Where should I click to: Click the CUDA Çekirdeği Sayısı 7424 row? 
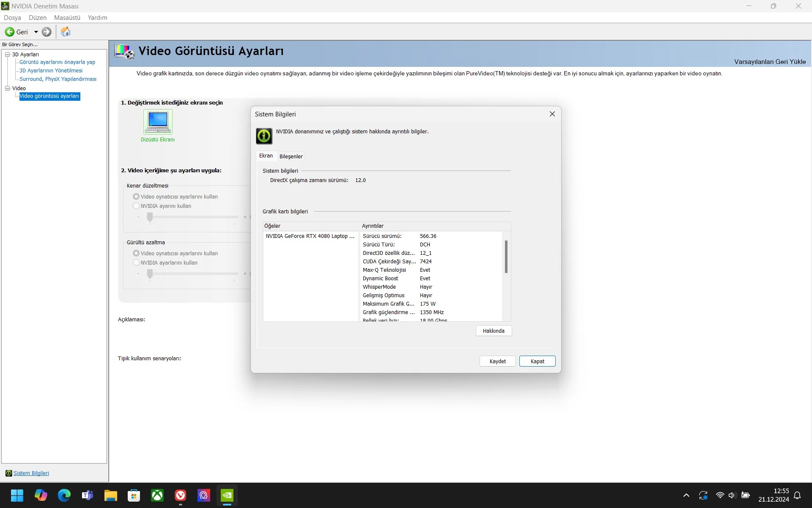[x=431, y=262]
